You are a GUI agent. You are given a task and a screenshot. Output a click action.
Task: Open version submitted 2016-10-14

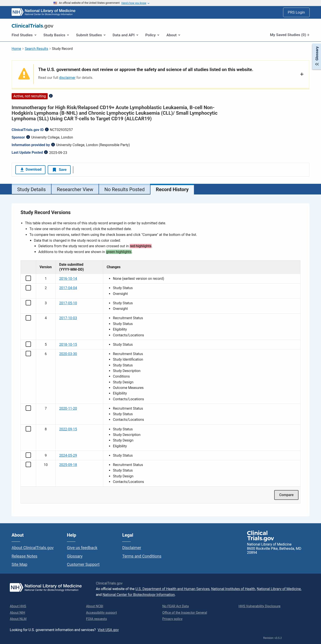pyautogui.click(x=68, y=278)
